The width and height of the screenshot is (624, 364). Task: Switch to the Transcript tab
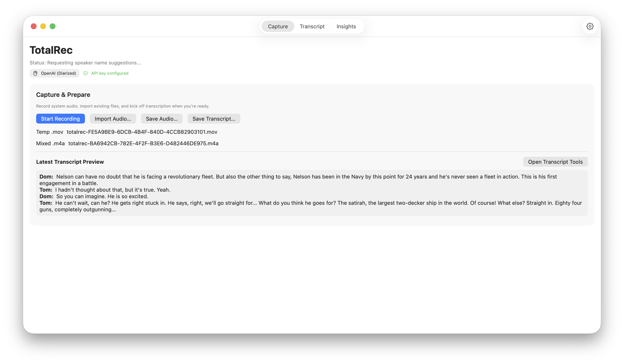(x=312, y=26)
